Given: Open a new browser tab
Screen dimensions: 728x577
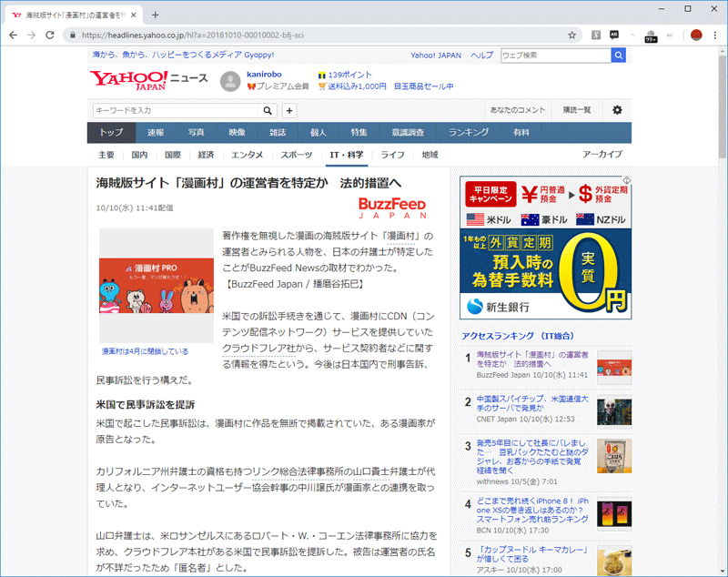Looking at the screenshot, I should click(x=155, y=15).
